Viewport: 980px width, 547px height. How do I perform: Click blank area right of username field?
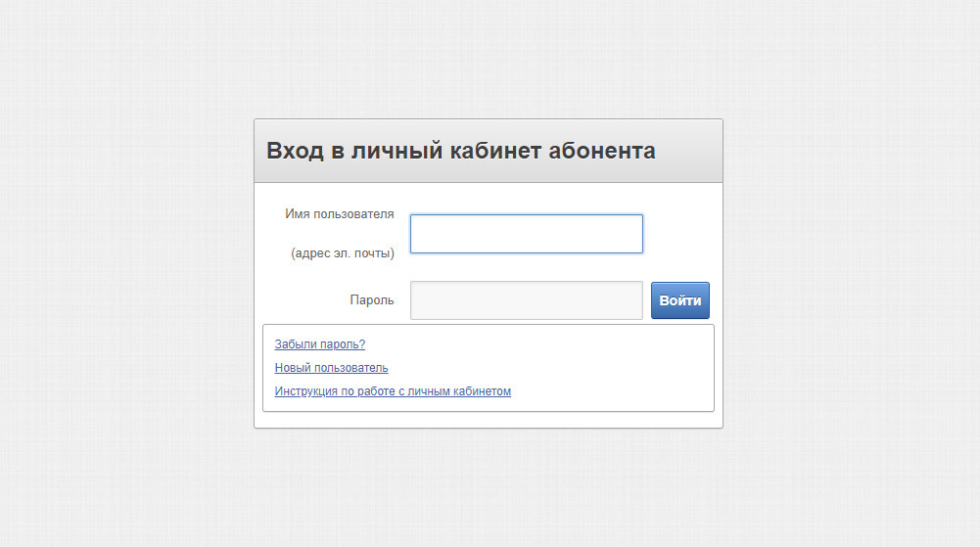[681, 234]
